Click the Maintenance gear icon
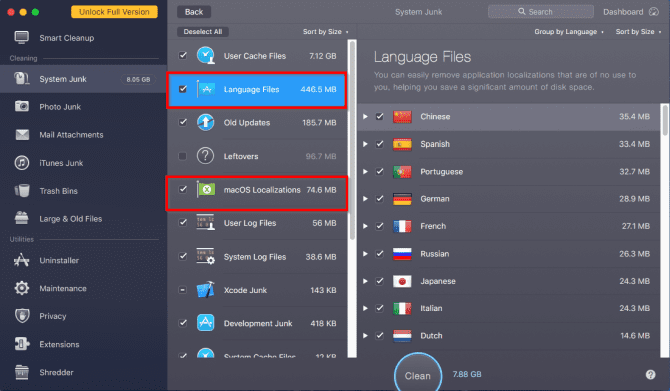The width and height of the screenshot is (670, 391). (22, 288)
